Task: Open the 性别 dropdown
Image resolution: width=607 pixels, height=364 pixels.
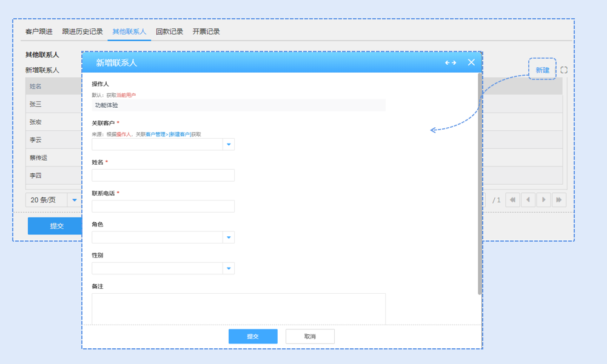Action: click(228, 268)
